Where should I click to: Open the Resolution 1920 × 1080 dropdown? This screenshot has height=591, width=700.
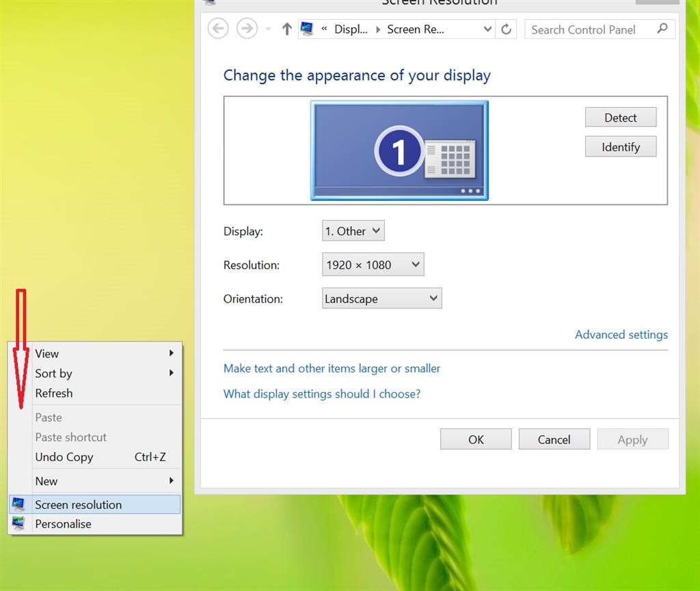tap(373, 264)
